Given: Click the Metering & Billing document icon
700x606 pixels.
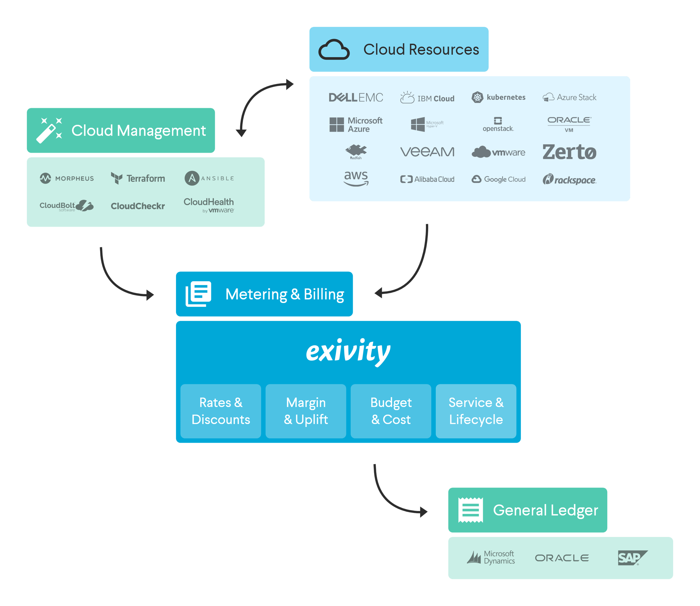Looking at the screenshot, I should pyautogui.click(x=198, y=294).
